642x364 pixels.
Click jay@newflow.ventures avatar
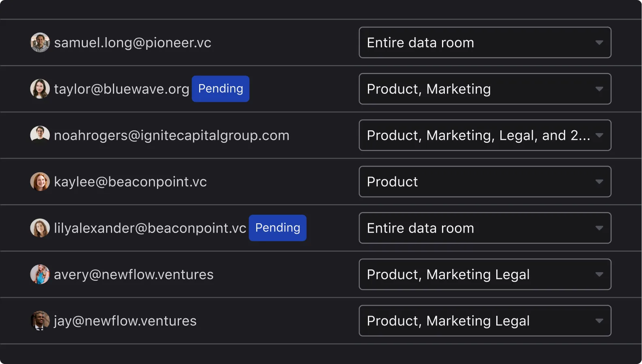click(40, 321)
